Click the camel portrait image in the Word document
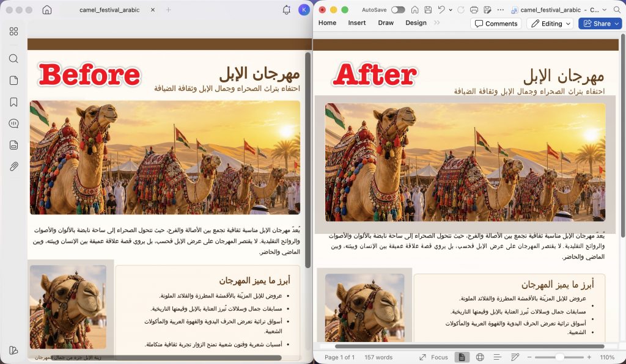The image size is (626, 364). [364, 307]
